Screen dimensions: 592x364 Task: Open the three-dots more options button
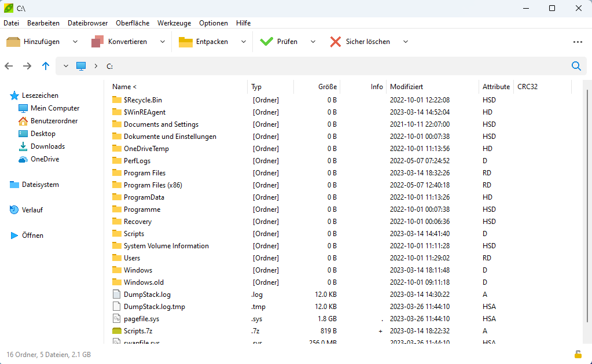point(578,42)
